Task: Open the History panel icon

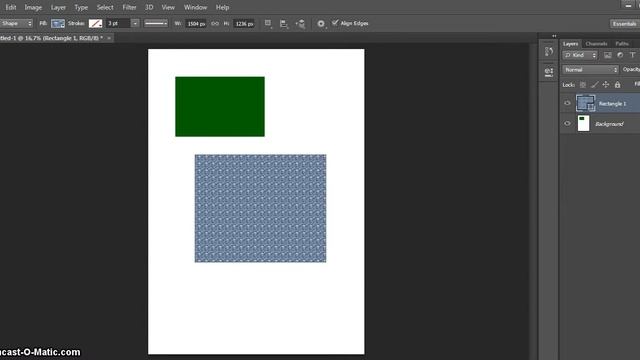Action: 549,51
